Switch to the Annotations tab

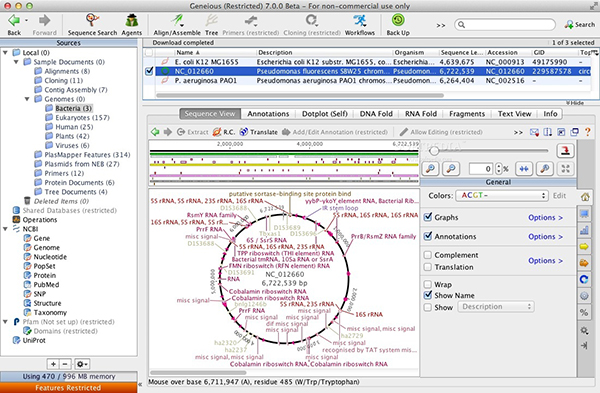(268, 114)
